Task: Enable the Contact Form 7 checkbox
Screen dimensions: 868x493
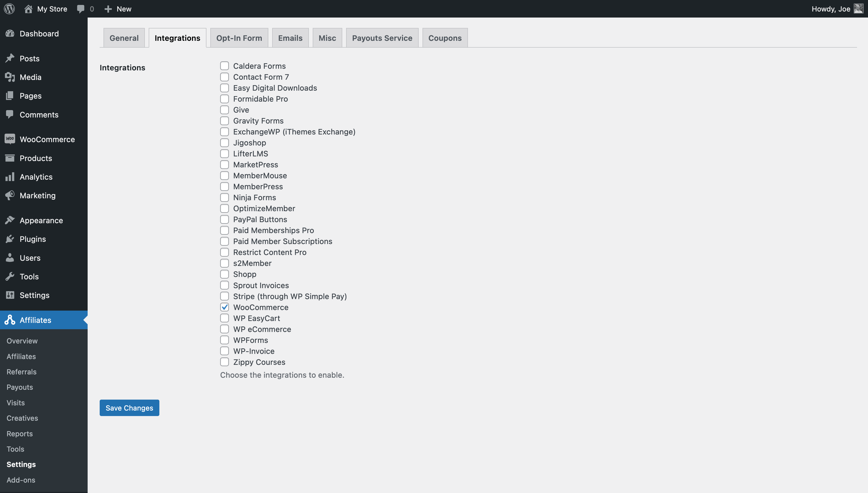Action: [x=224, y=77]
